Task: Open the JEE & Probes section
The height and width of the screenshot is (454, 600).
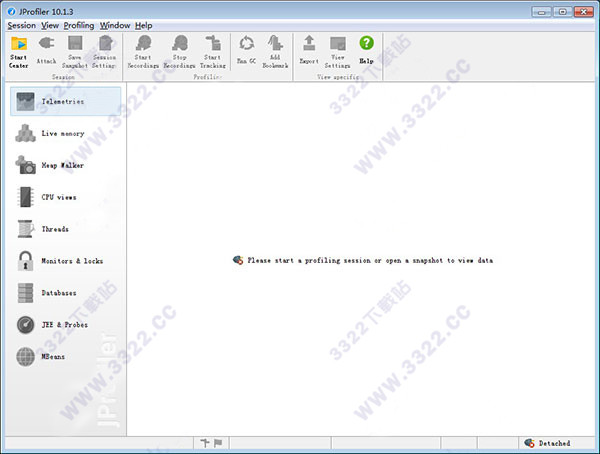Action: point(65,325)
